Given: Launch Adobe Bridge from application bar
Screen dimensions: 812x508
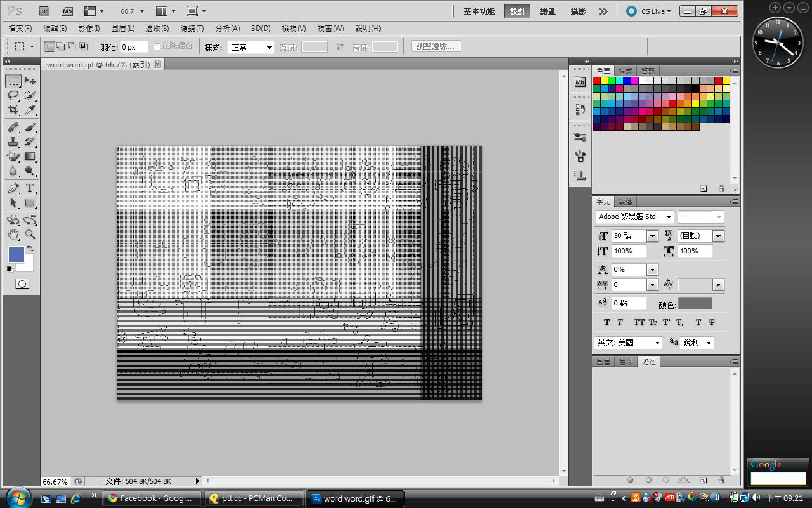Looking at the screenshot, I should [44, 11].
